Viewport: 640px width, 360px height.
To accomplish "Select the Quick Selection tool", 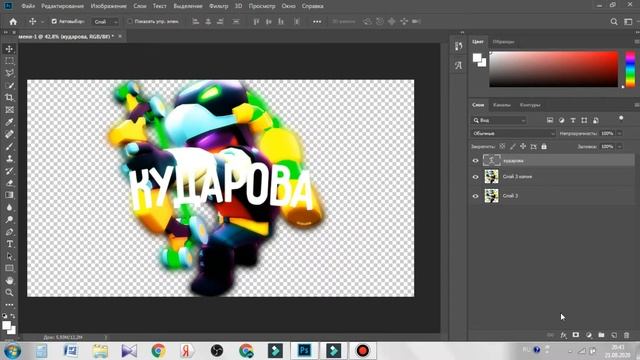I will (9, 86).
